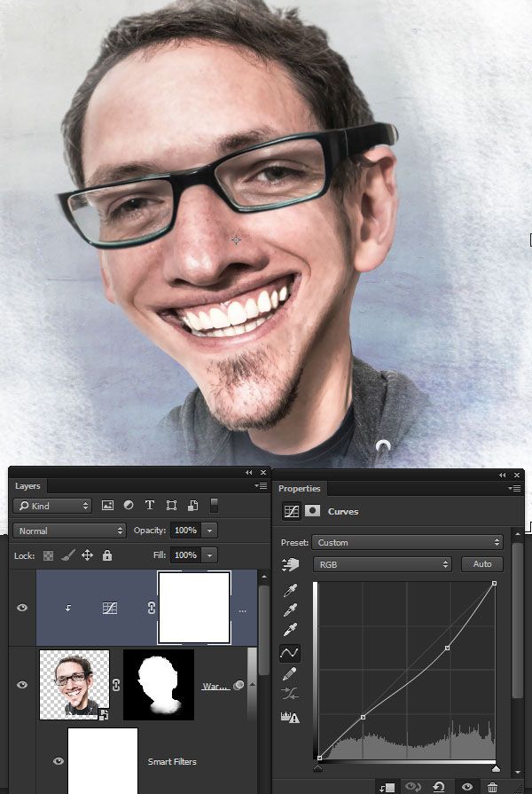The image size is (532, 794).
Task: Select the Curves adjustment properties icon
Action: tap(292, 511)
